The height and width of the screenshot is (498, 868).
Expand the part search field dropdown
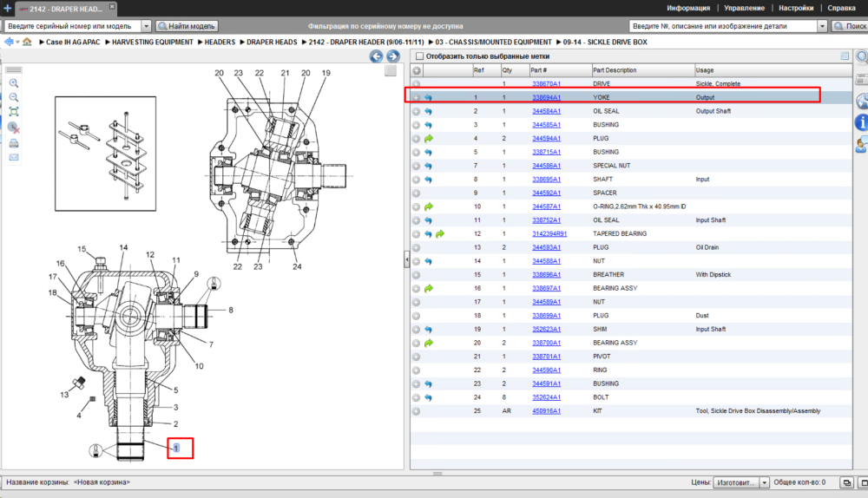pos(822,26)
